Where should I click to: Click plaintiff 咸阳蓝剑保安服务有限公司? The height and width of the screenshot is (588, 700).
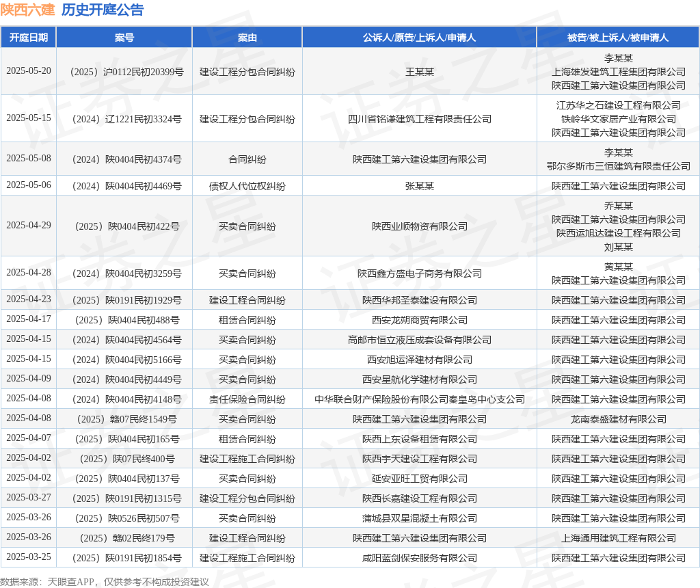(x=420, y=558)
